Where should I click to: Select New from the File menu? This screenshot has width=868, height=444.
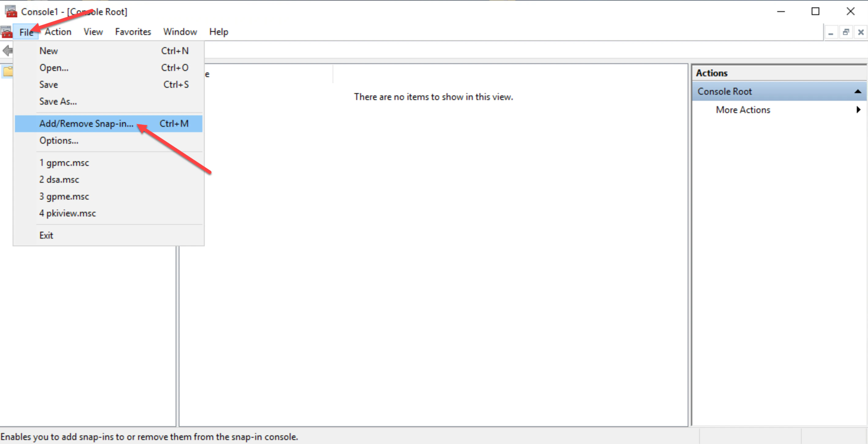pos(49,51)
